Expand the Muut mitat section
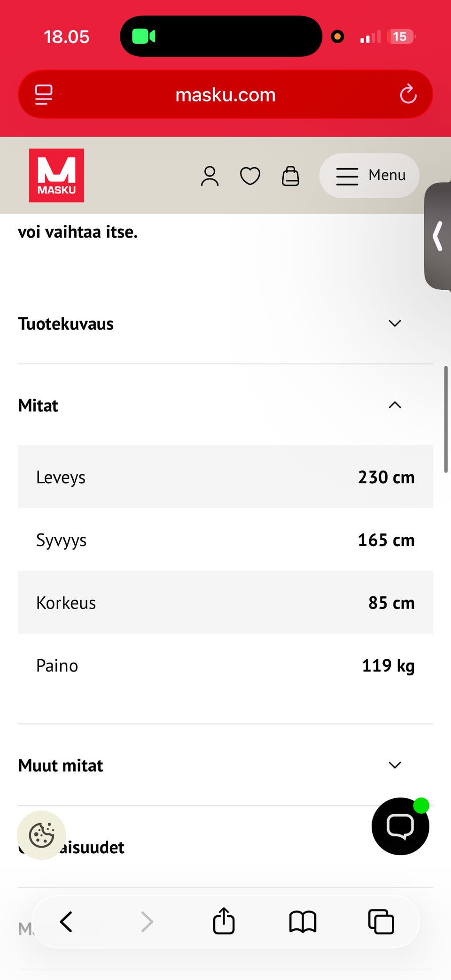 [x=395, y=765]
